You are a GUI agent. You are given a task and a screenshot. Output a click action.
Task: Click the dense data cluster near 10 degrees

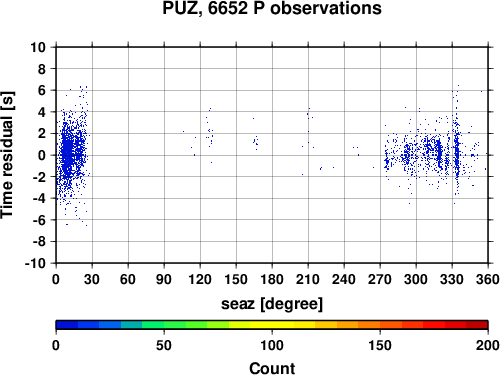(68, 152)
